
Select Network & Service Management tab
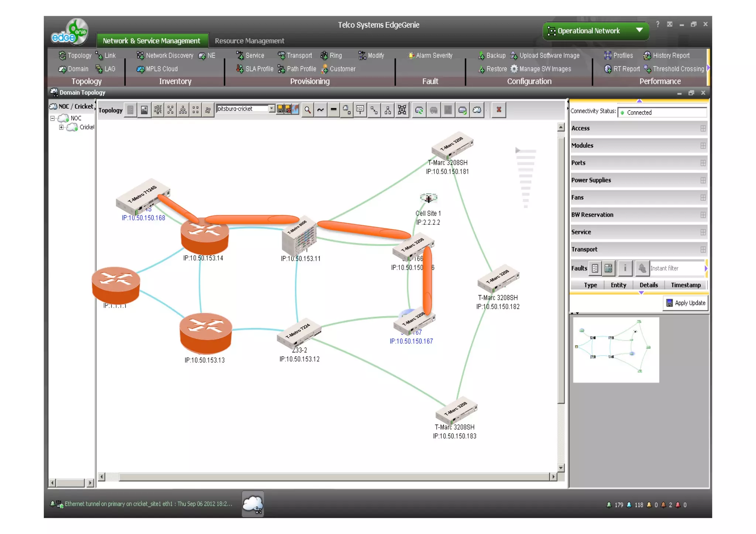click(151, 41)
